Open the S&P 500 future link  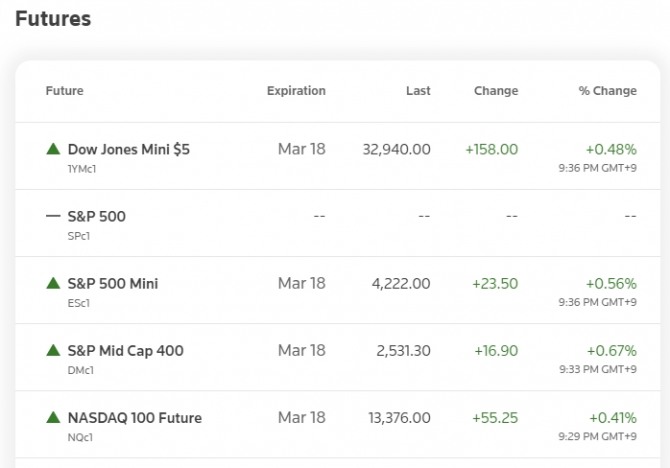point(96,216)
